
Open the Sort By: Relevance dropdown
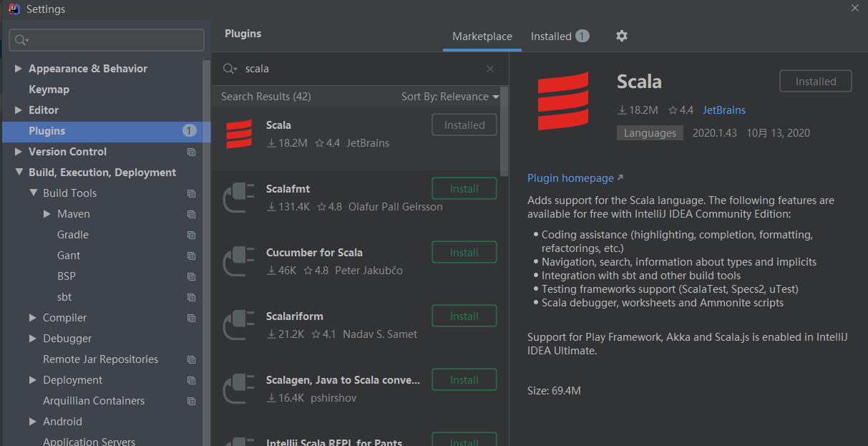tap(450, 97)
